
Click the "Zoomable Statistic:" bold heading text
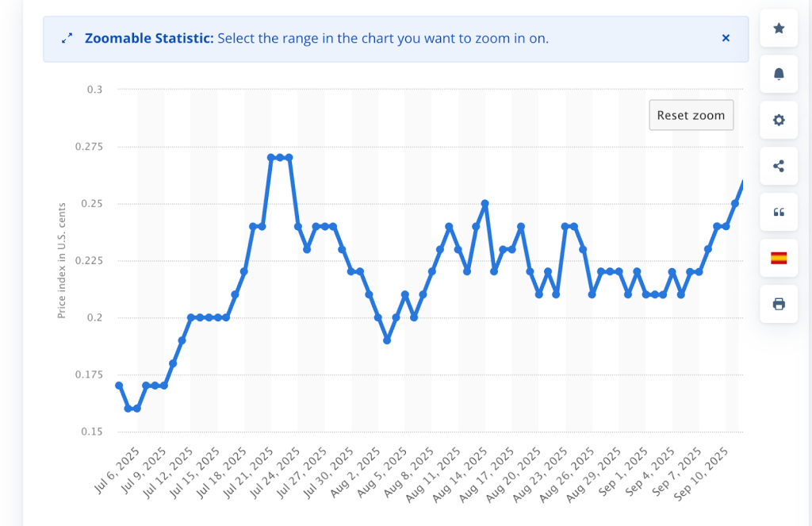click(x=149, y=38)
